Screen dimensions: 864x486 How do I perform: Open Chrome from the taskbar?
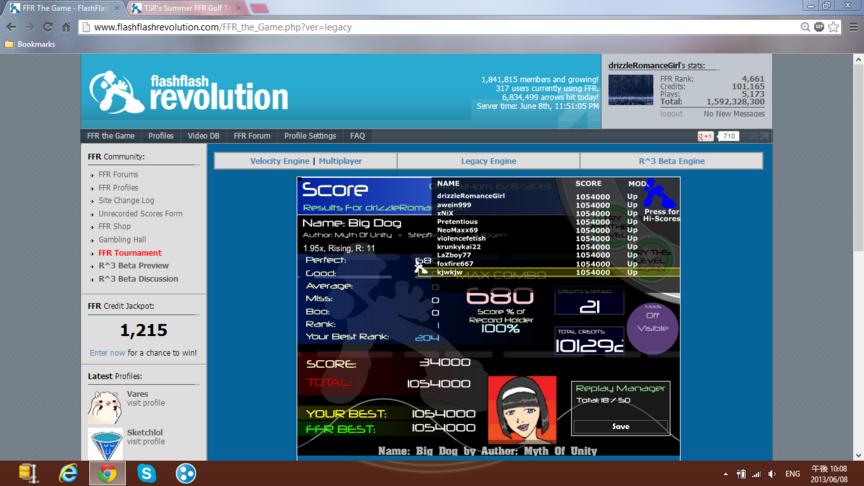(107, 473)
